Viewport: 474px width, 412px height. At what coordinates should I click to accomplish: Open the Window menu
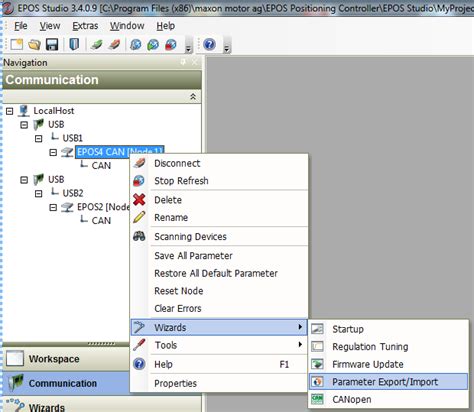[127, 26]
